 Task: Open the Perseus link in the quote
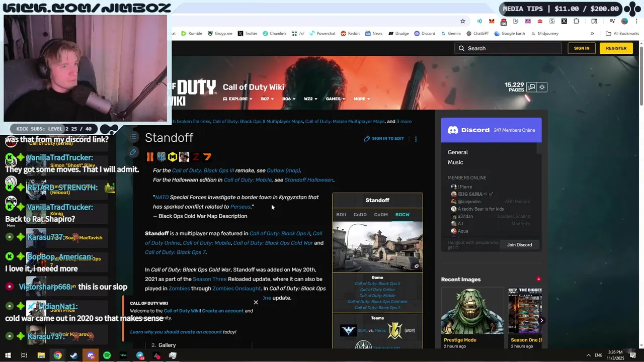pos(240,207)
